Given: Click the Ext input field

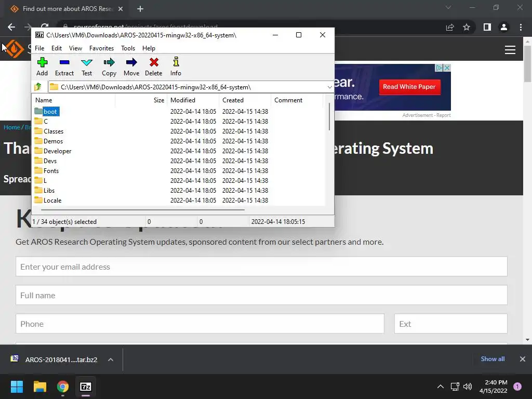Looking at the screenshot, I should (450, 324).
